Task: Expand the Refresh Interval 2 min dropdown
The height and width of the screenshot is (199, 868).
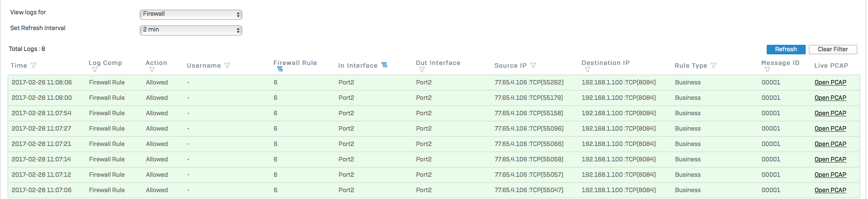Action: [191, 30]
